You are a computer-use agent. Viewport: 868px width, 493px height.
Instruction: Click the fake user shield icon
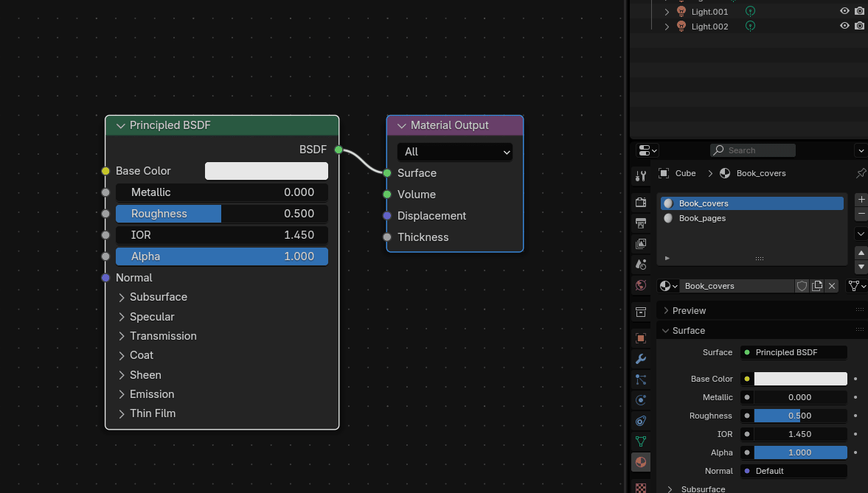tap(802, 286)
